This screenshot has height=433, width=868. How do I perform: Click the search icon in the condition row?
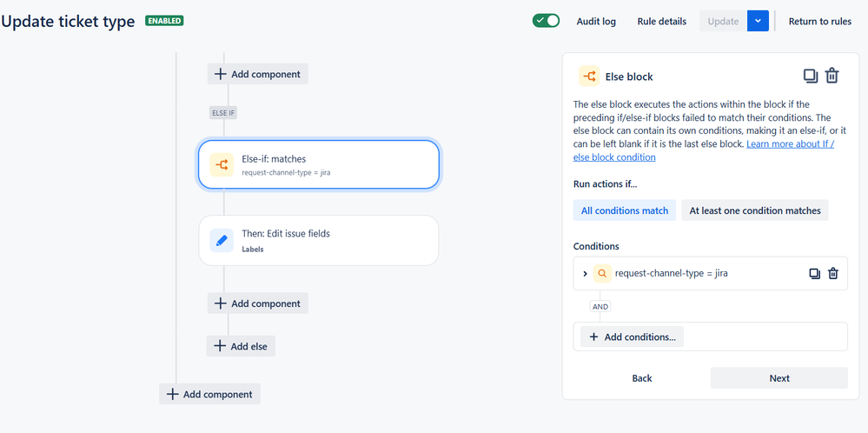601,273
